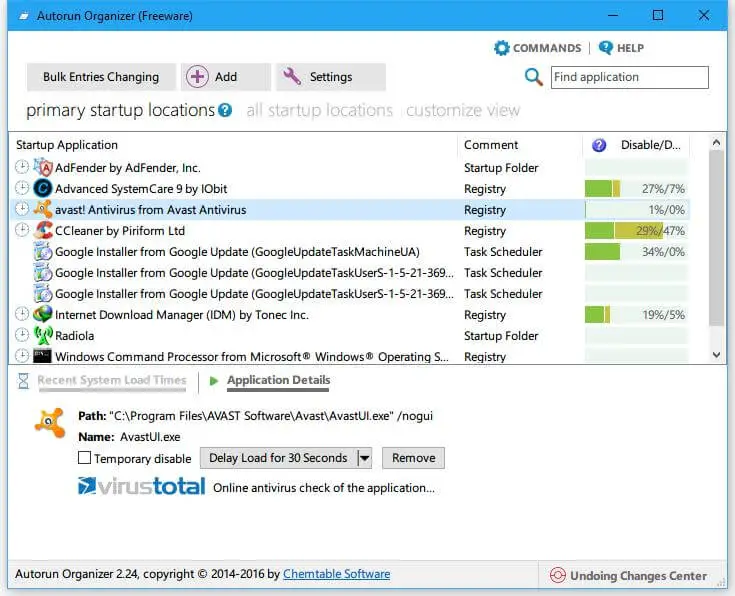The height and width of the screenshot is (596, 735).
Task: Click the 19%/5% value in IDM row
Action: coord(663,315)
